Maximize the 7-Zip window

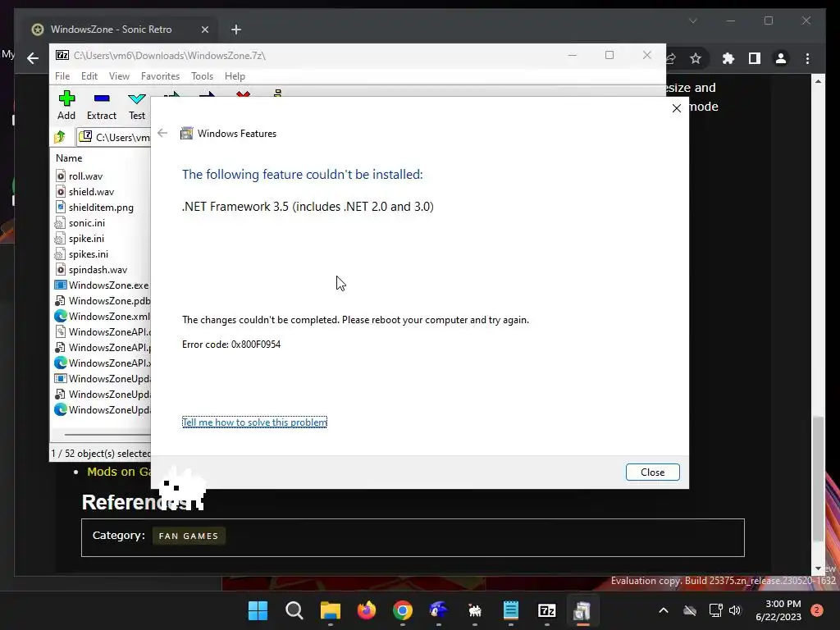tap(609, 55)
